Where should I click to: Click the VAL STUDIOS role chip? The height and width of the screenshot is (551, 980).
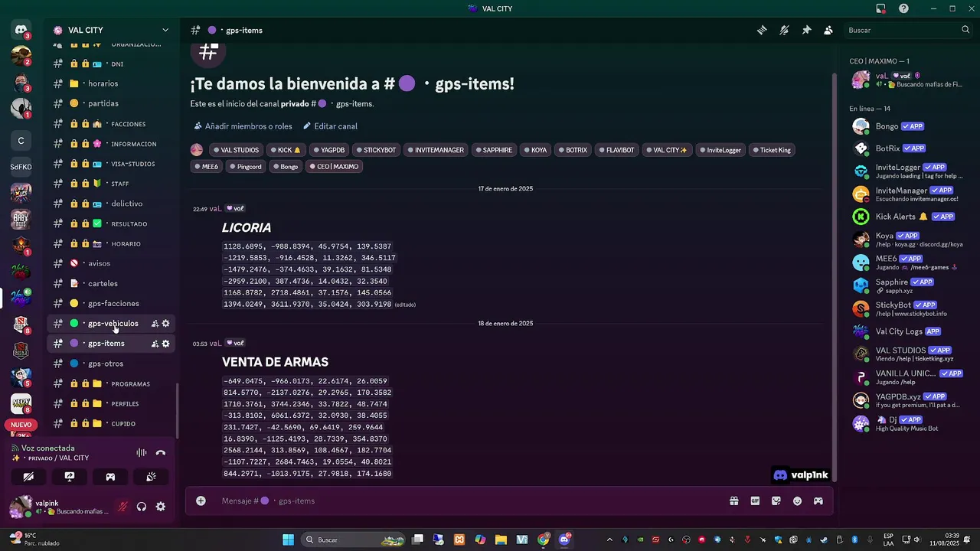pos(236,150)
